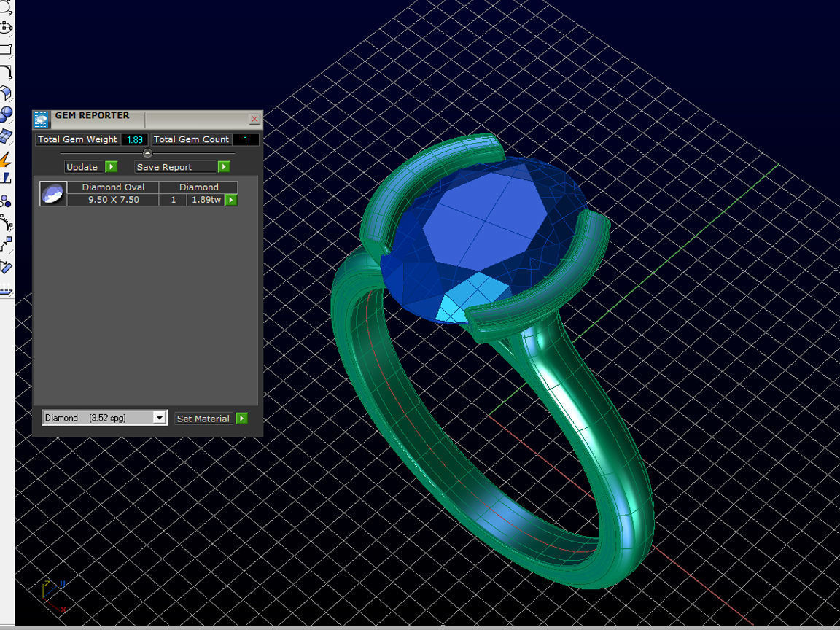The image size is (840, 630).
Task: Click the Total Gem Weight label
Action: coord(77,139)
